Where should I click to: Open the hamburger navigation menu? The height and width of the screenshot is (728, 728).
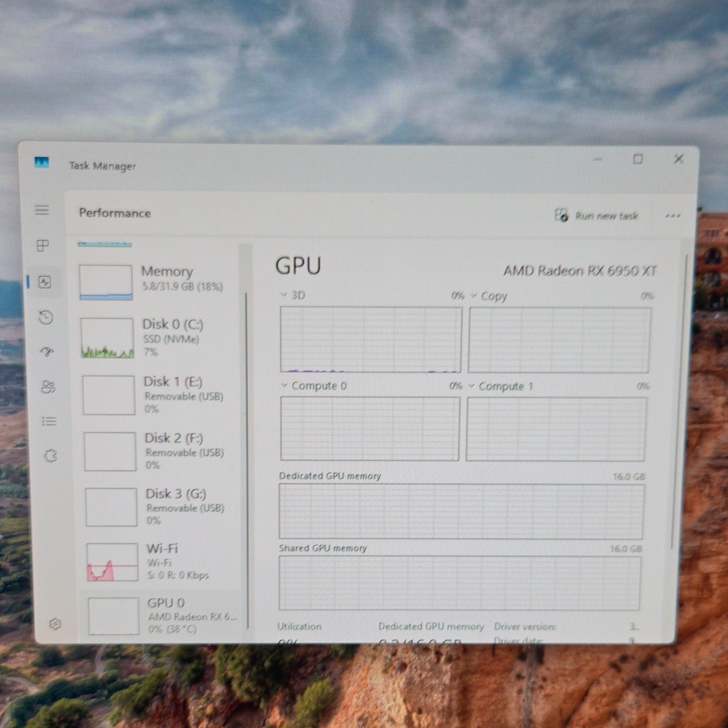42,210
